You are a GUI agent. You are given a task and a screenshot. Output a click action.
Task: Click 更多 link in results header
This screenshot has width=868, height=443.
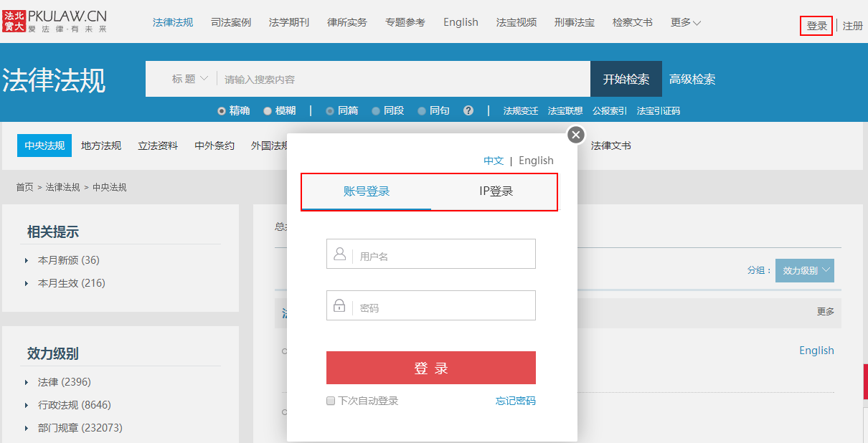(826, 312)
